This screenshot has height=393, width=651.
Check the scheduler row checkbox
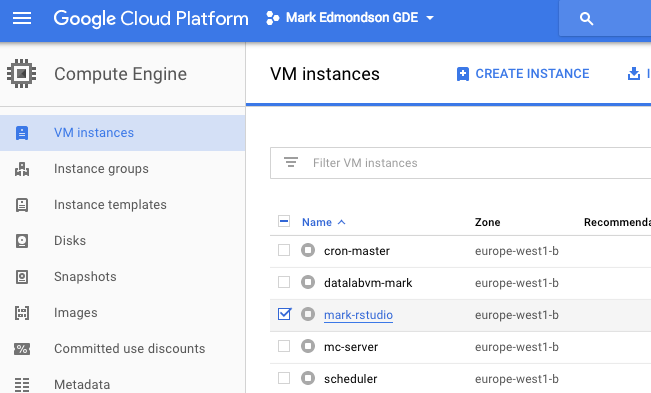click(284, 378)
